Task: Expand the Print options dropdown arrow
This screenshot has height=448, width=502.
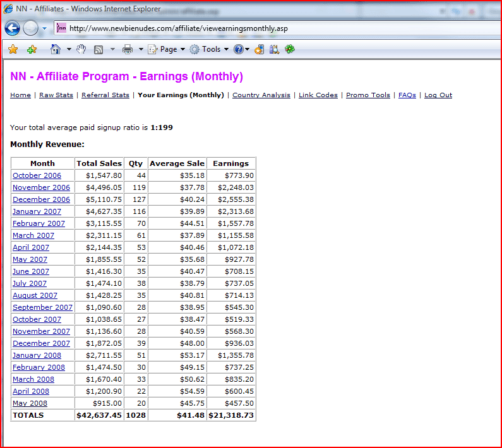Action: 140,49
